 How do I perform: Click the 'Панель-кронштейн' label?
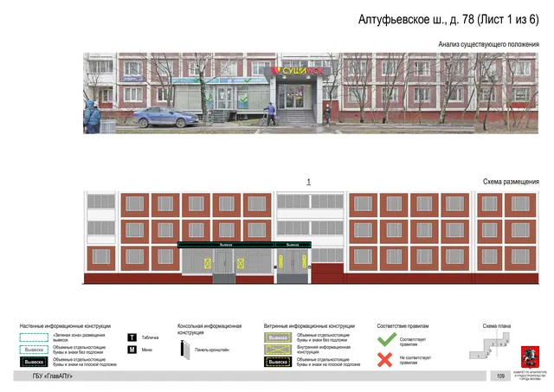tap(211, 350)
